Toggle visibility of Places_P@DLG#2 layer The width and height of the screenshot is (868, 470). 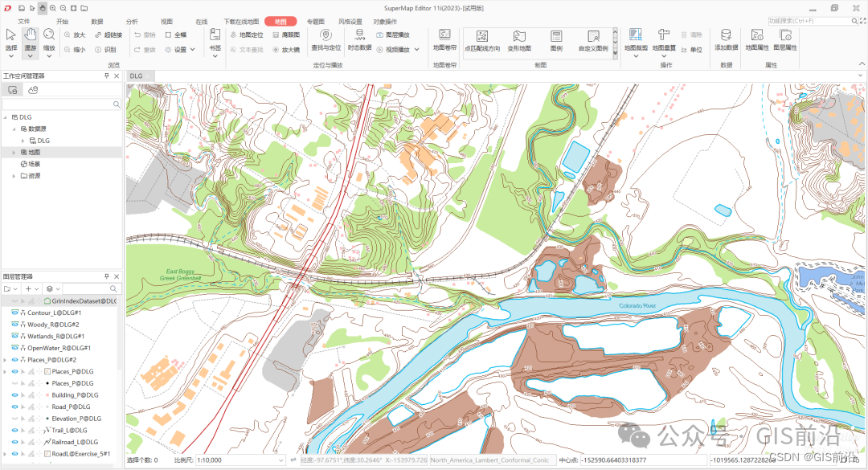(15, 360)
